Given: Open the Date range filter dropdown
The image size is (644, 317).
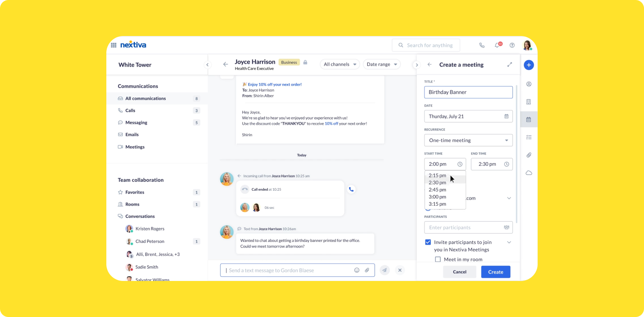Looking at the screenshot, I should tap(381, 64).
